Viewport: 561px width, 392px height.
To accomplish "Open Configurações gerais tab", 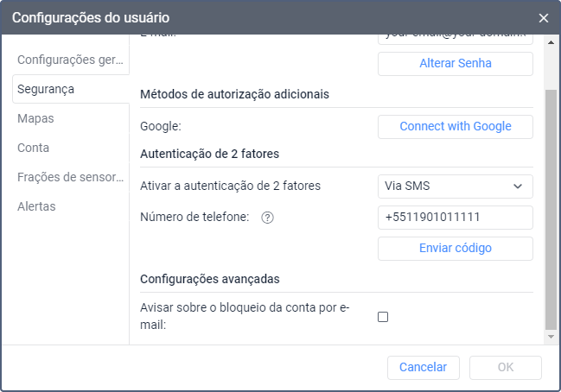I will coord(72,60).
